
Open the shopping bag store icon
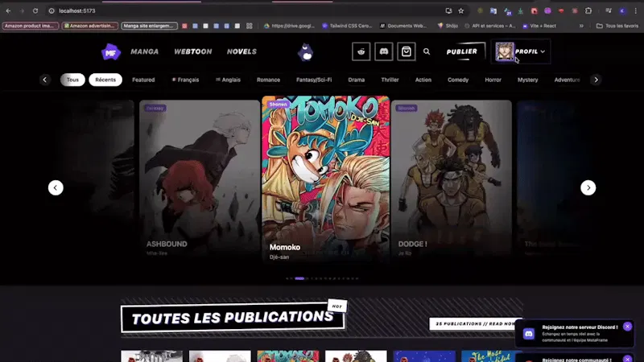(x=407, y=51)
